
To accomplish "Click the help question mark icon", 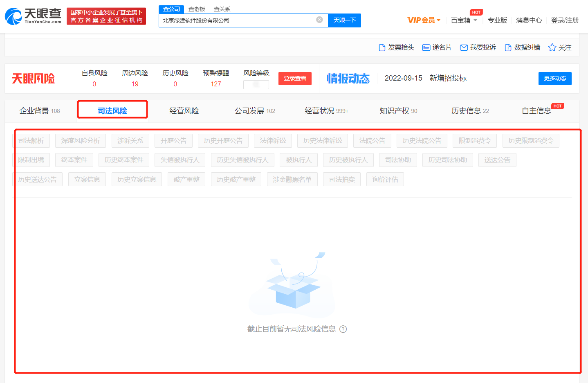I will tap(343, 329).
